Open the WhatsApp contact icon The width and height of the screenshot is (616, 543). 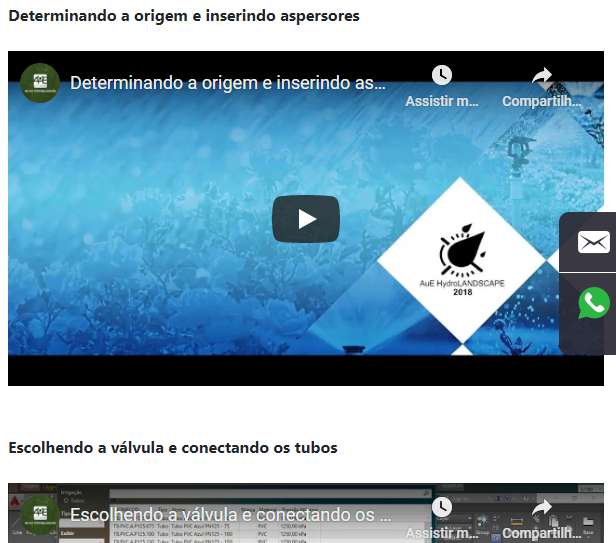click(593, 303)
